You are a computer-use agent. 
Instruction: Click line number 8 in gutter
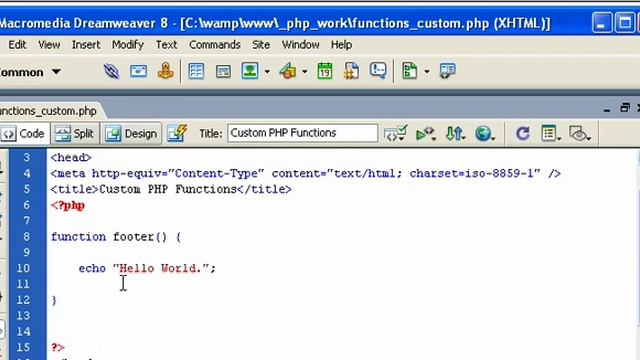pos(27,237)
